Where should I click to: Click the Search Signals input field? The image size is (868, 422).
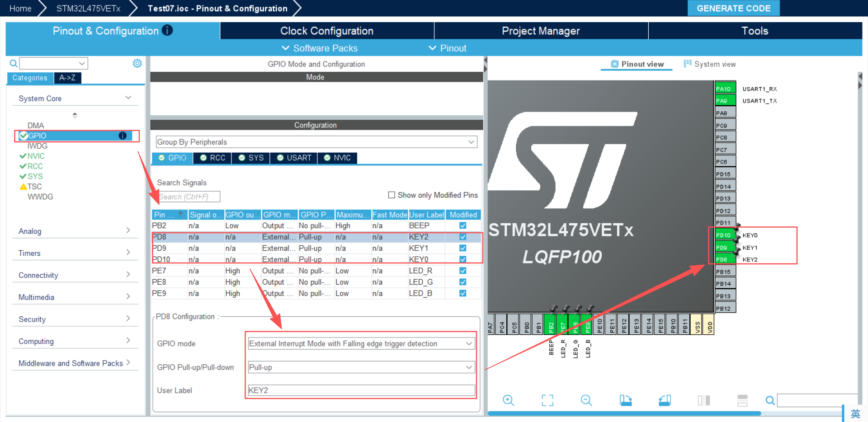tap(189, 197)
